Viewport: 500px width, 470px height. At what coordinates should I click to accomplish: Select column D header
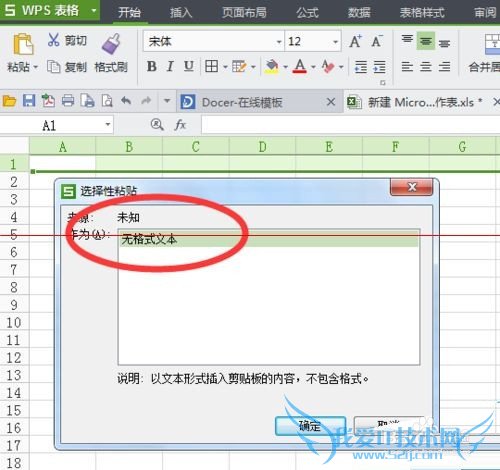tap(262, 146)
